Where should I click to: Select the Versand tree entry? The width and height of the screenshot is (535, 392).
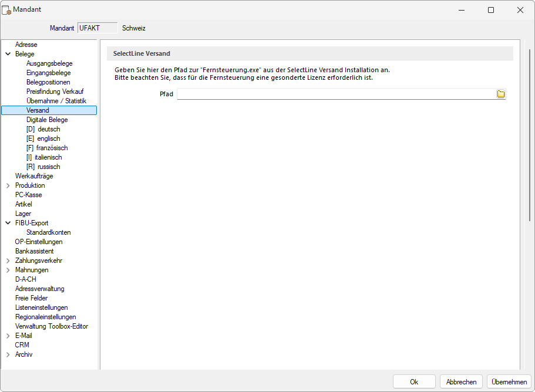point(49,110)
